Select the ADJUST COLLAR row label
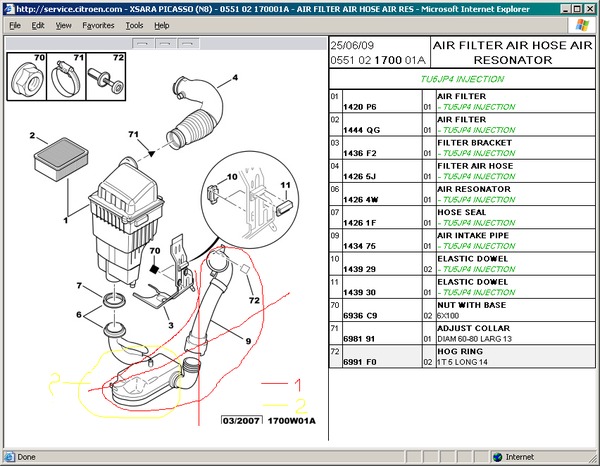 [473, 328]
